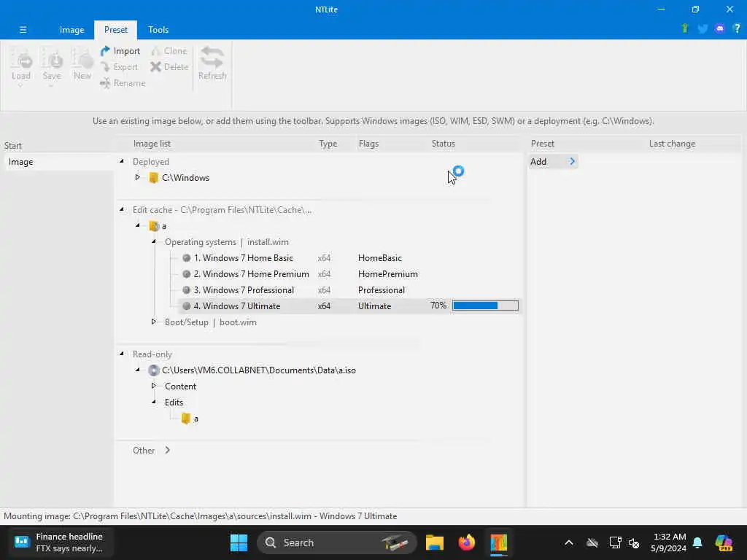Click the HomePremium flag text
This screenshot has height=560, width=747.
point(388,274)
